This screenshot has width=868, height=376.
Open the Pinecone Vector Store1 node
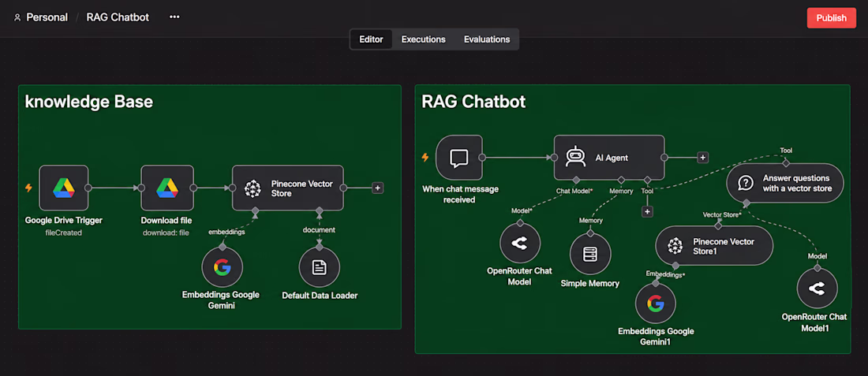pos(714,246)
